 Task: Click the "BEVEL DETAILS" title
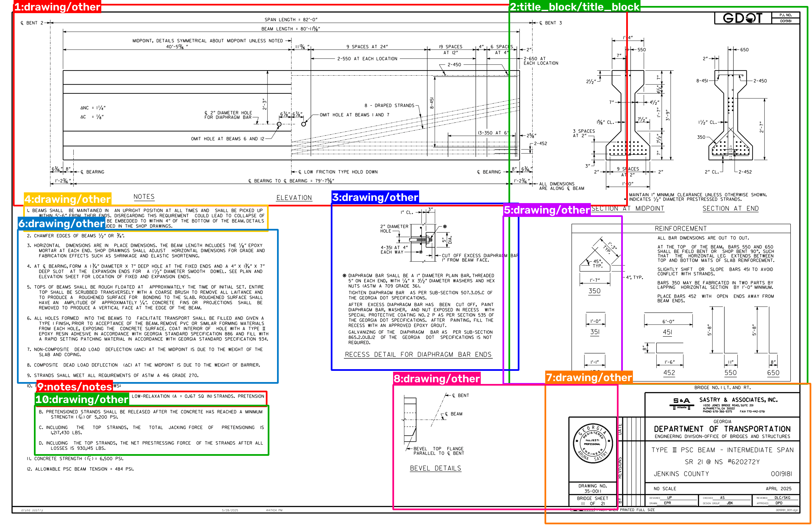tap(435, 468)
